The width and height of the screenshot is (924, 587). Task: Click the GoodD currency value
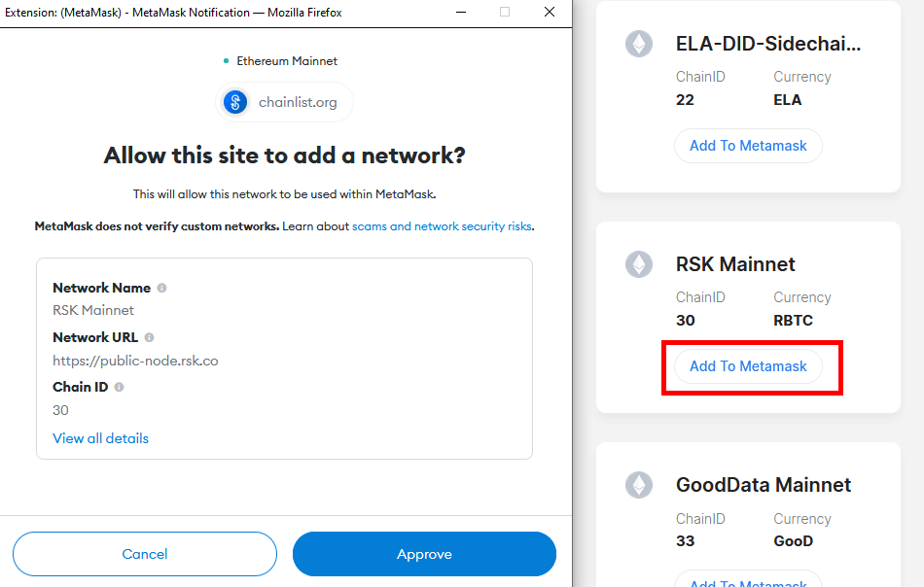(x=795, y=540)
